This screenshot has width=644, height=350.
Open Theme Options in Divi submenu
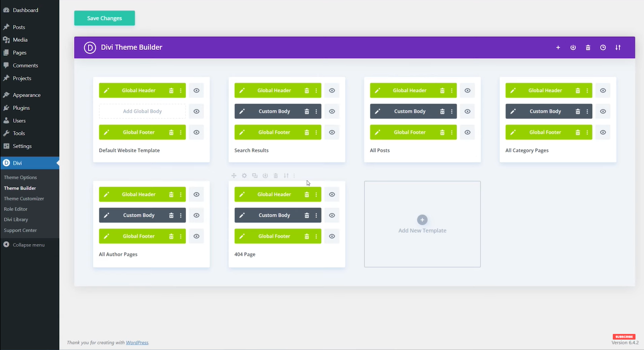point(20,178)
